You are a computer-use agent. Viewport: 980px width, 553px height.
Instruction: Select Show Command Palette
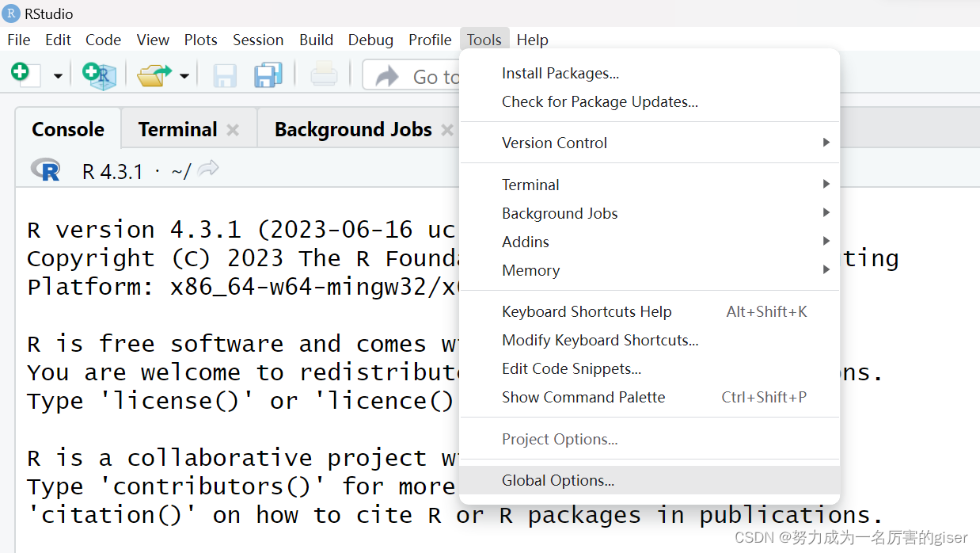(x=649, y=397)
